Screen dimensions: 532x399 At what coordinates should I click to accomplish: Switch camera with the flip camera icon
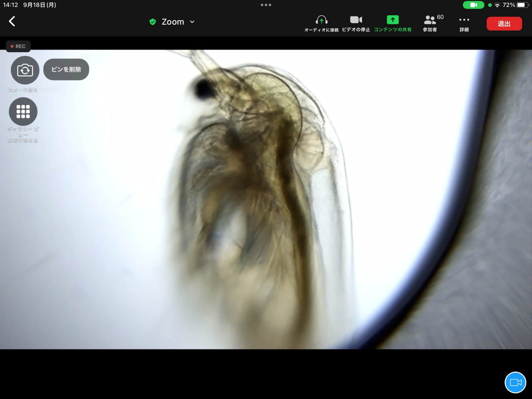pyautogui.click(x=25, y=70)
